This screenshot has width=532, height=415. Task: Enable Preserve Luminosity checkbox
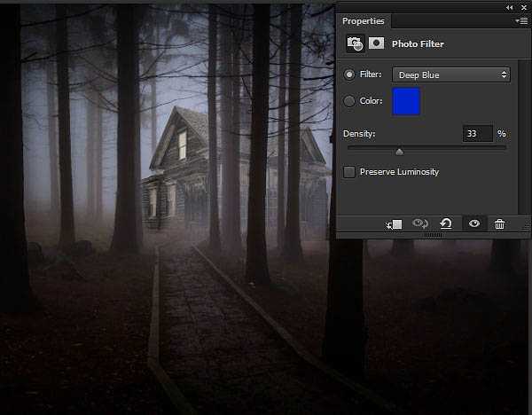(349, 171)
